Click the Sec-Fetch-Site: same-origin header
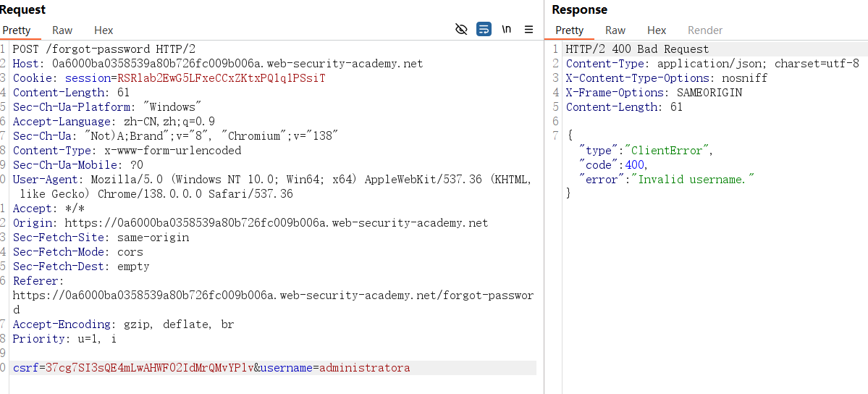The image size is (868, 394). (x=101, y=237)
